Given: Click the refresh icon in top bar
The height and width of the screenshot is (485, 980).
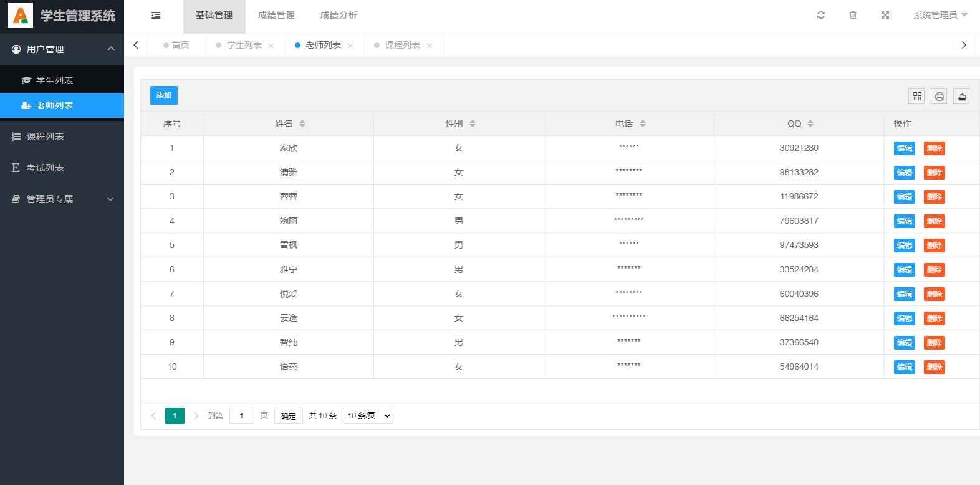Looking at the screenshot, I should tap(821, 16).
